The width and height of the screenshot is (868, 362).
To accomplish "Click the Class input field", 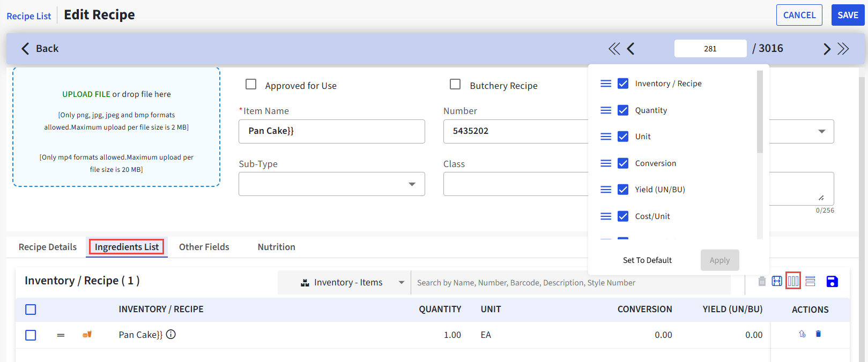I will [x=516, y=184].
